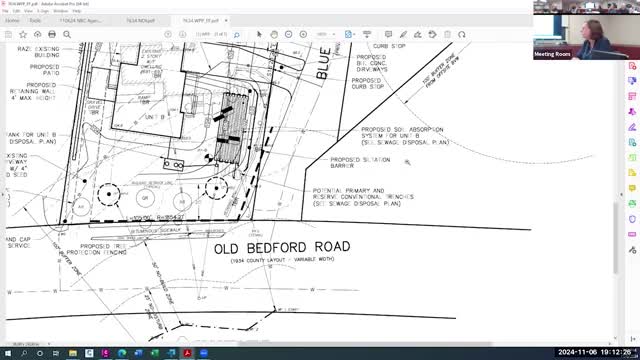Open the Windows Start button

(8, 353)
